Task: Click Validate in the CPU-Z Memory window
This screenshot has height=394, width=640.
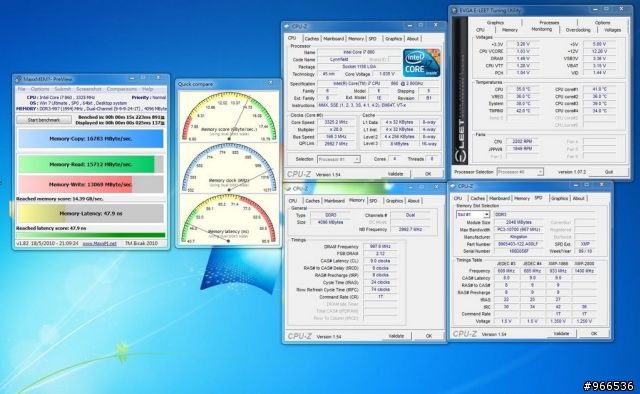Action: (396, 336)
